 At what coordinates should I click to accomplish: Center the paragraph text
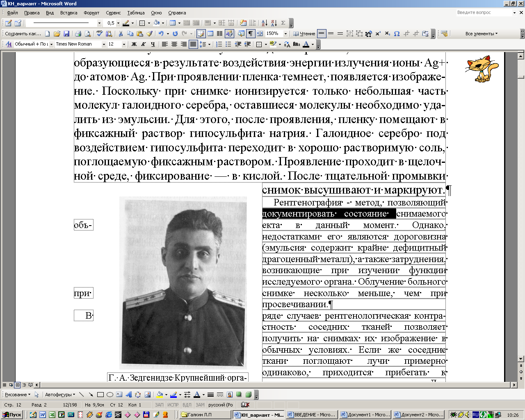point(174,44)
